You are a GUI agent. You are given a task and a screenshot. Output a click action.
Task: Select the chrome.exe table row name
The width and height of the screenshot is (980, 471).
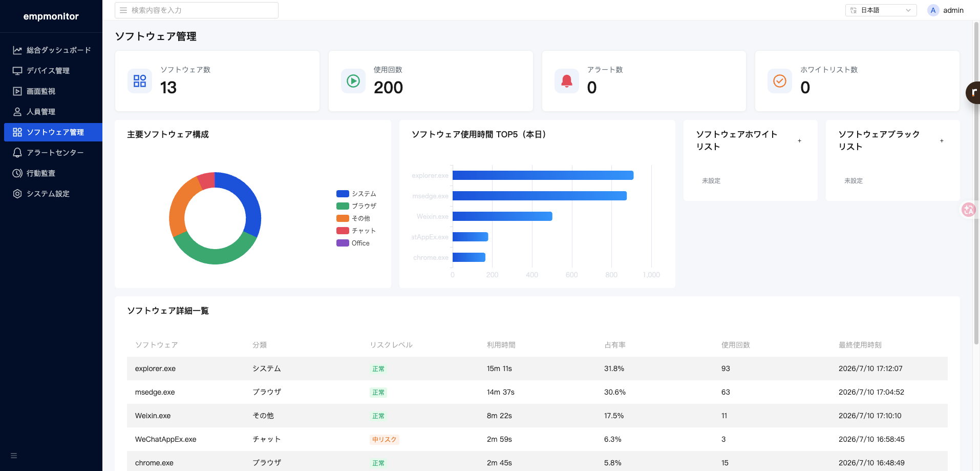(154, 463)
